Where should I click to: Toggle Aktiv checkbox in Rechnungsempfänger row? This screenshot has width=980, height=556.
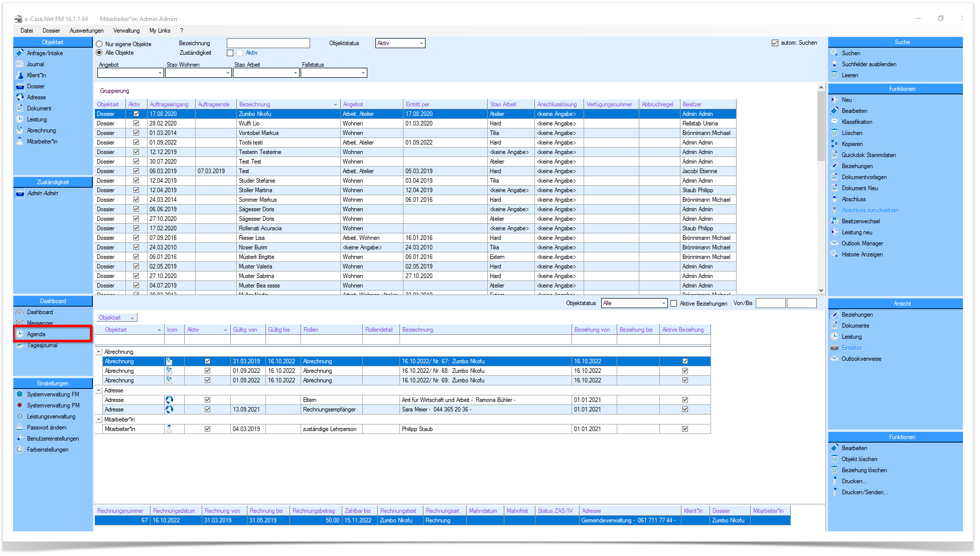tap(207, 409)
